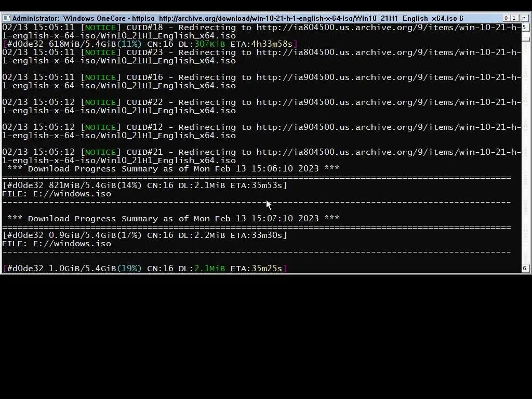This screenshot has width=532, height=399.
Task: Click the scrollbar up arrow labeled 5
Action: pyautogui.click(x=525, y=27)
